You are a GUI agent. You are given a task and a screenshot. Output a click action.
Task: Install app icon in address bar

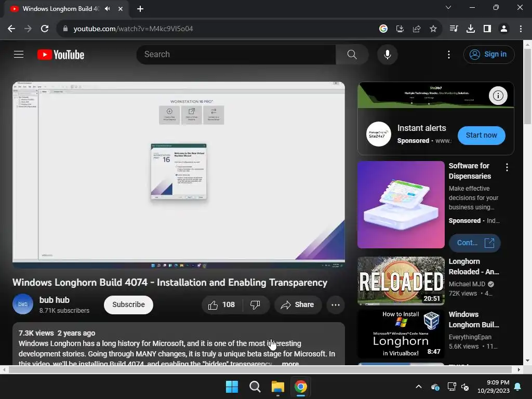click(400, 29)
